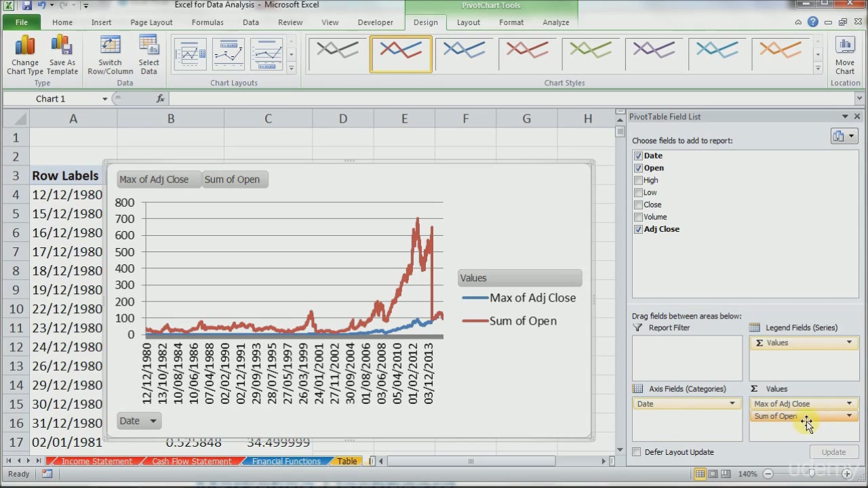
Task: Click the zoom in plus icon
Action: coord(847,474)
